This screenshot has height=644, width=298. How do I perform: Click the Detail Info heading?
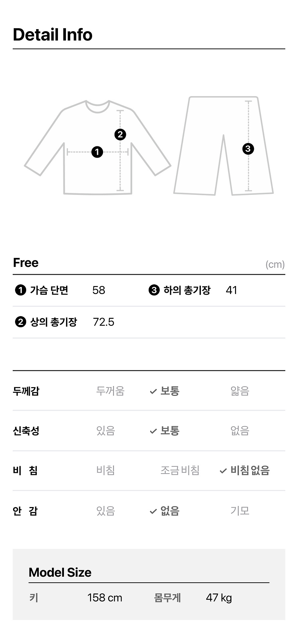53,35
